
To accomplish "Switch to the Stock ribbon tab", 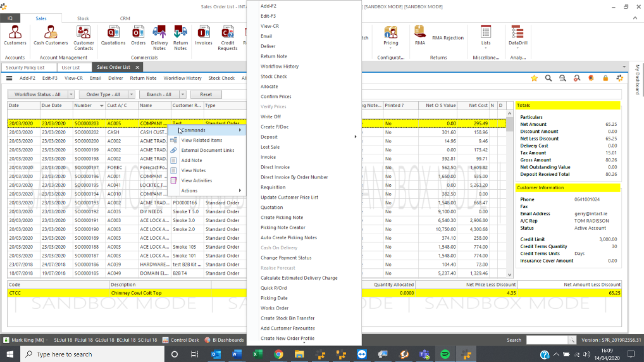I will point(83,19).
